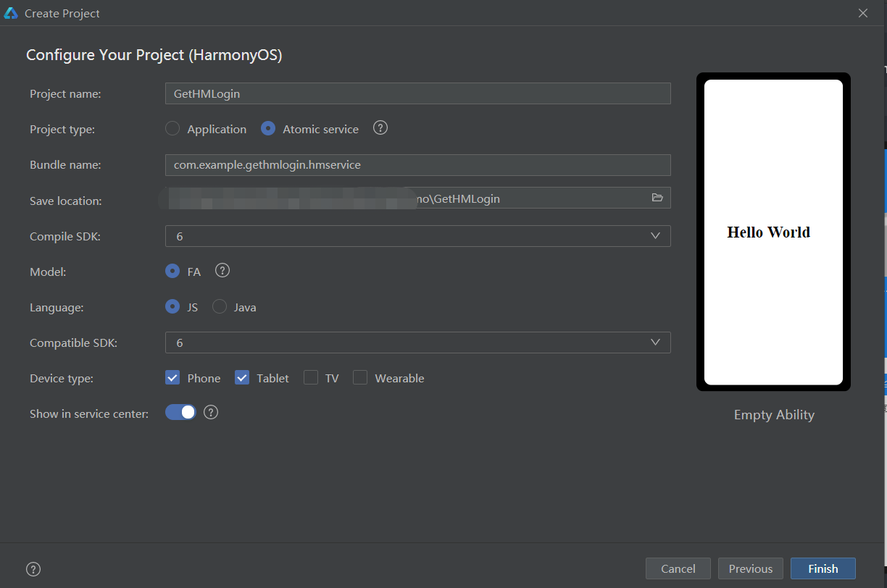The width and height of the screenshot is (887, 588).
Task: Go back with the Previous button
Action: point(750,568)
